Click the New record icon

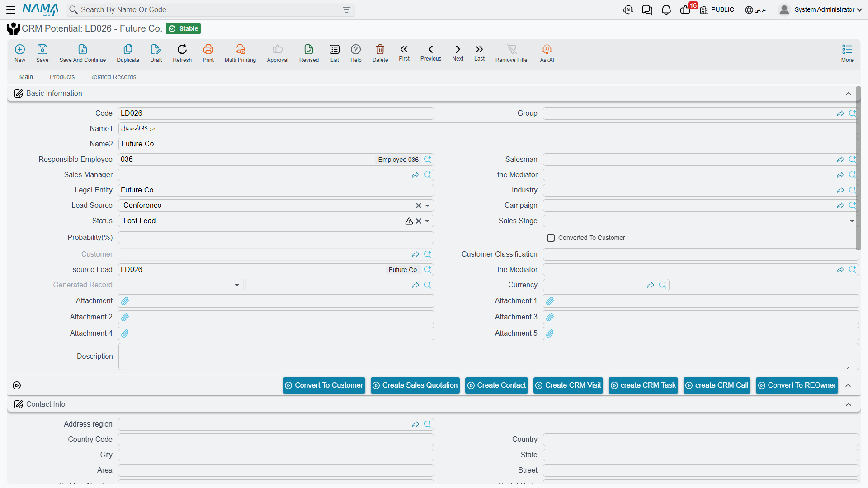pos(20,53)
